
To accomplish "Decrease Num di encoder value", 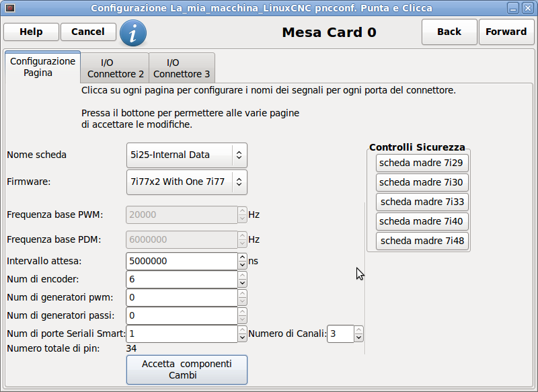I will click(242, 284).
